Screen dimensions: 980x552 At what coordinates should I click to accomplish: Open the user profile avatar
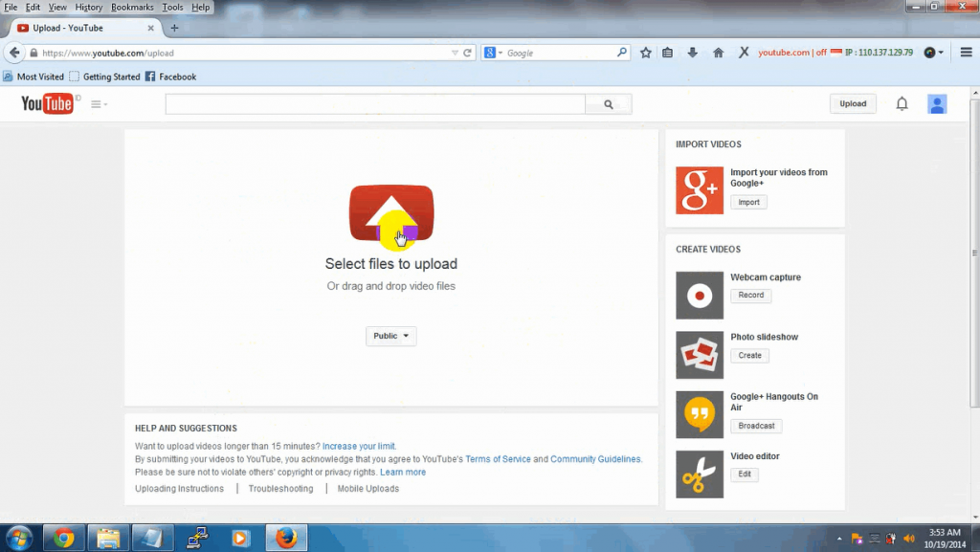pos(936,103)
